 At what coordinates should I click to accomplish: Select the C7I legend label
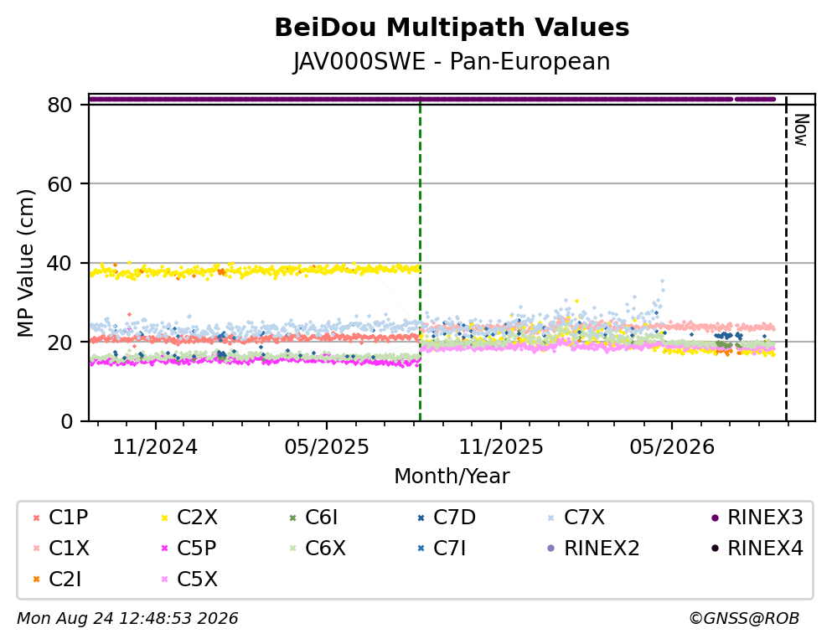point(449,549)
